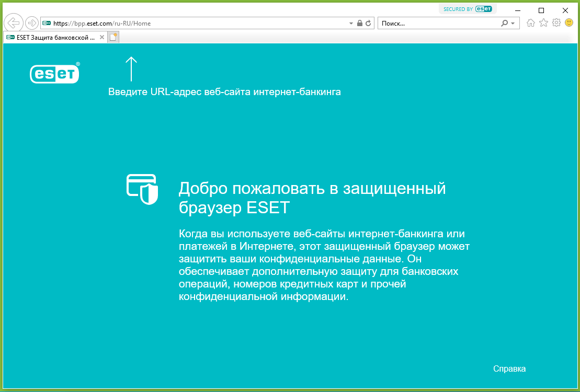Close the secured browser window
Viewport: 580px width, 392px height.
click(565, 10)
